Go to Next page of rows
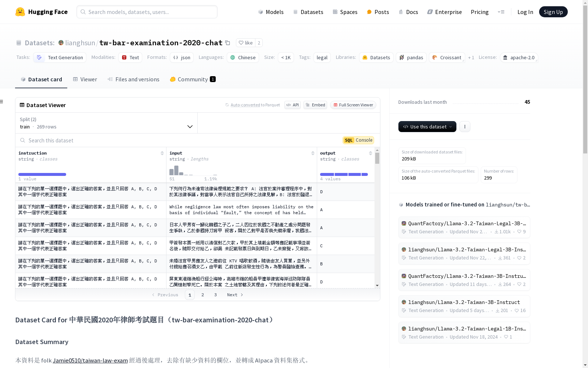 235,295
